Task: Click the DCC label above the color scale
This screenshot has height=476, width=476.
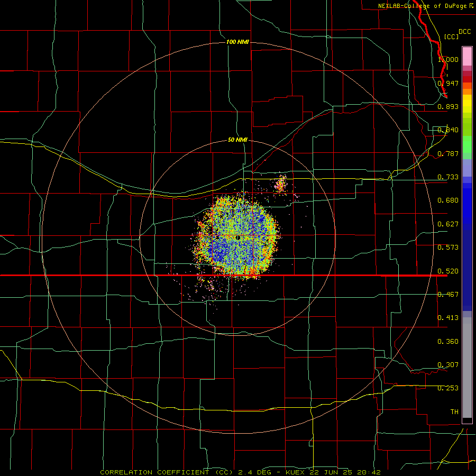Action: tap(464, 32)
